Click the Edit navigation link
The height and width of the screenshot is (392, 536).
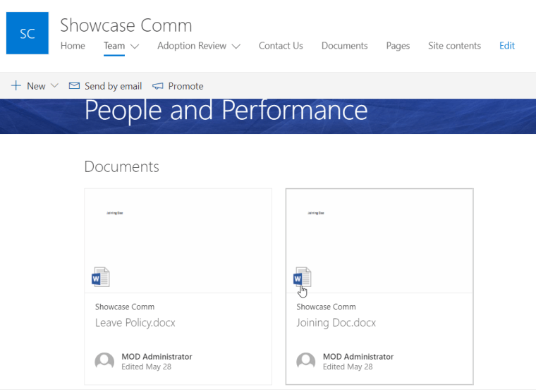[507, 46]
